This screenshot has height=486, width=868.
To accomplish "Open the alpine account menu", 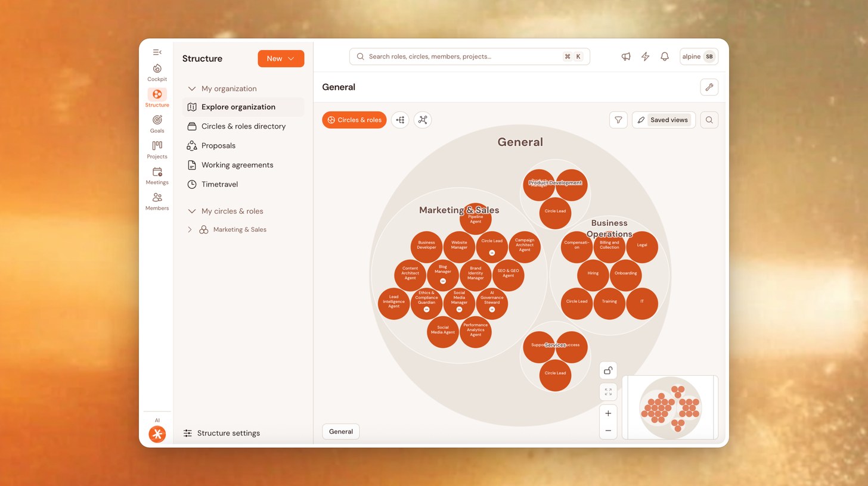I will (x=699, y=57).
